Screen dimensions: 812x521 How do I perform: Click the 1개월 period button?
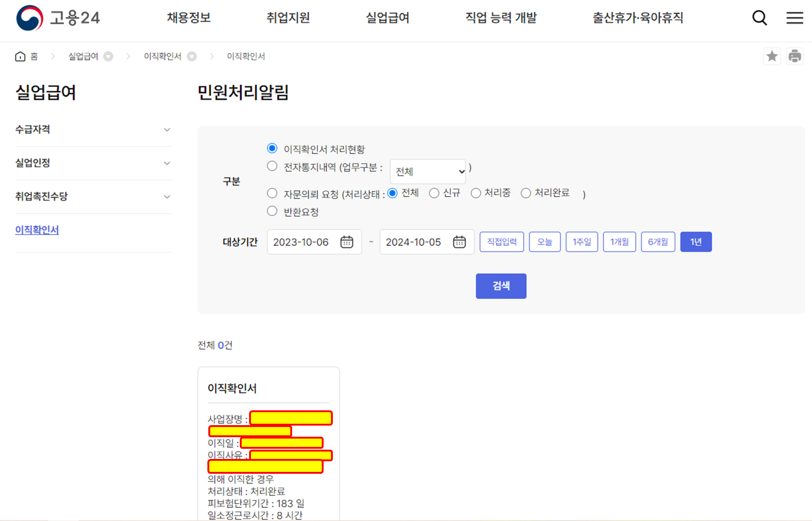(x=619, y=241)
